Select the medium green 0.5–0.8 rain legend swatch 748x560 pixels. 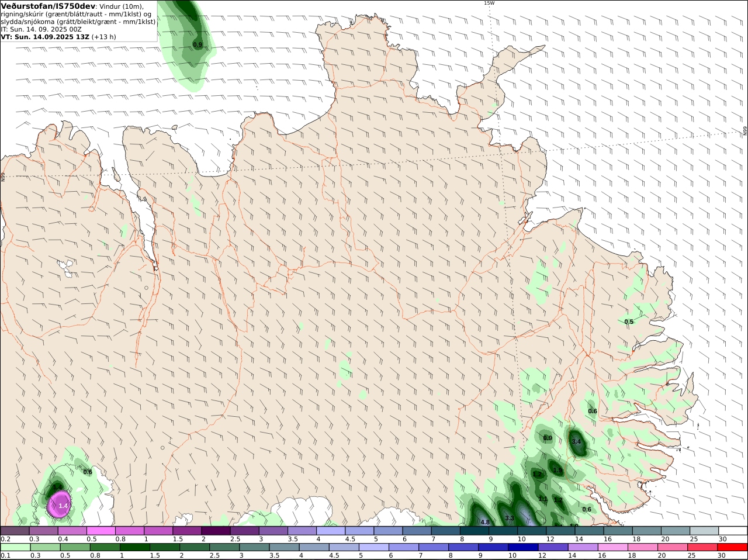point(75,548)
